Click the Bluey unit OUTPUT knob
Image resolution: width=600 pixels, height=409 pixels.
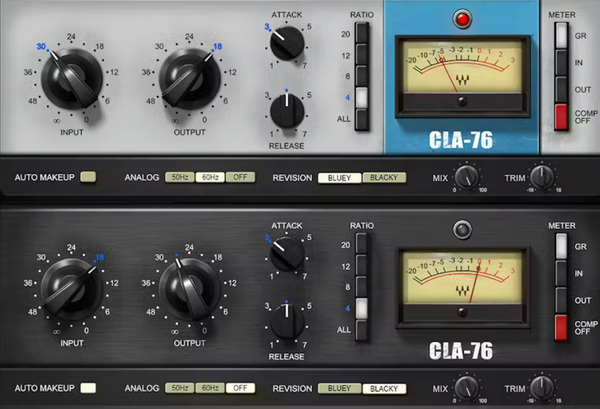tap(190, 79)
